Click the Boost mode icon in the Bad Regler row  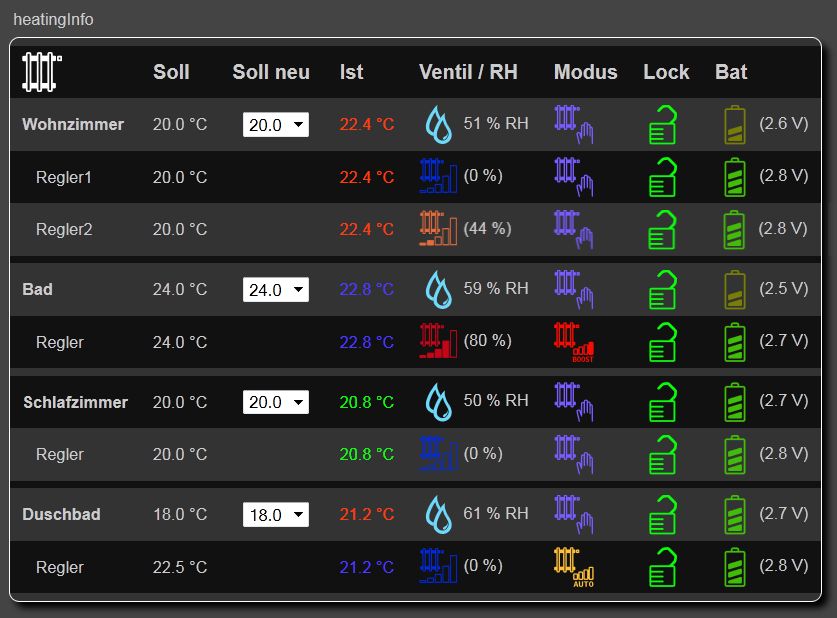574,342
